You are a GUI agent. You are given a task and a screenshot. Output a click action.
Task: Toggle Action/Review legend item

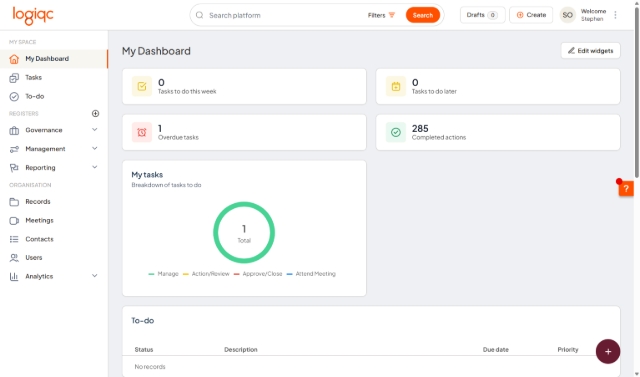(206, 274)
